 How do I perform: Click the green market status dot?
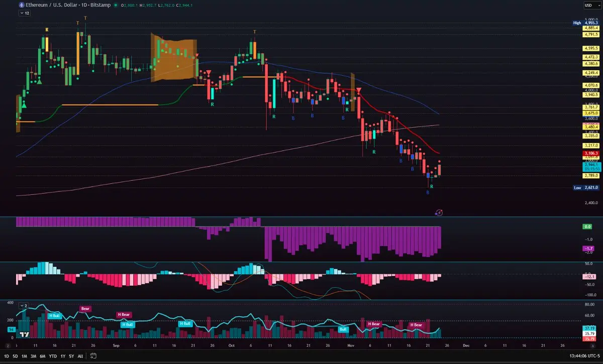pos(116,5)
